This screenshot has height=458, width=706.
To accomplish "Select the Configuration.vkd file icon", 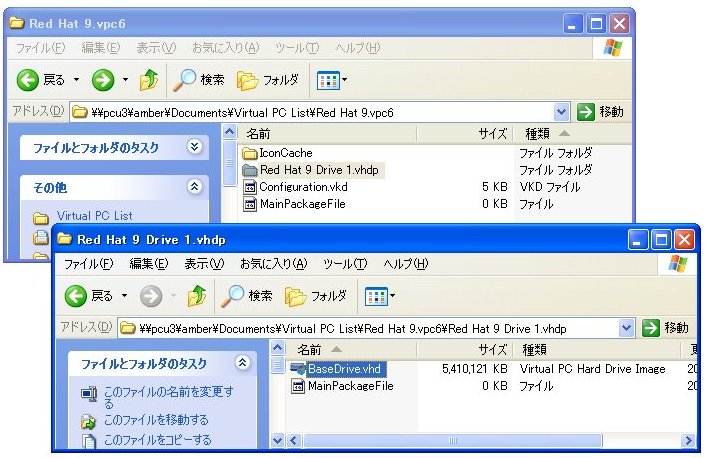I will click(x=250, y=187).
